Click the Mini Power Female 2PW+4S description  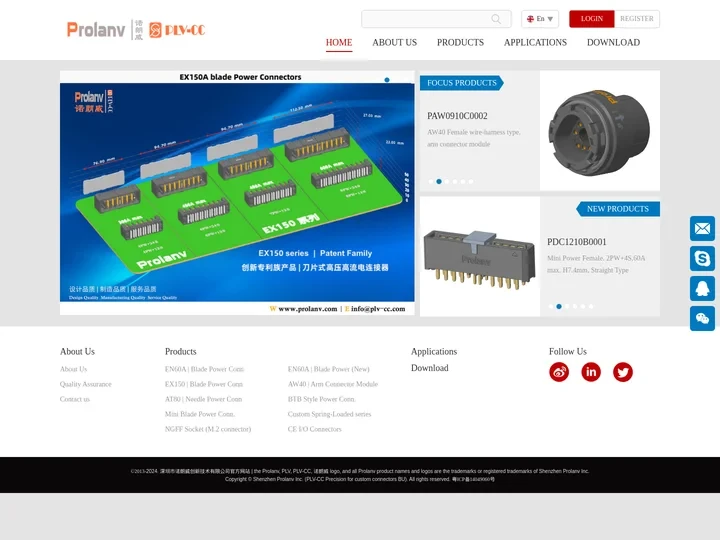596,264
